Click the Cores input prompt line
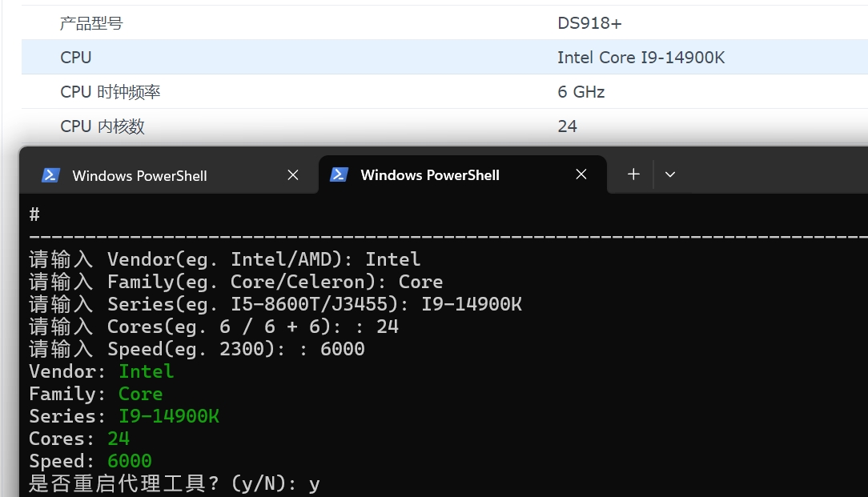This screenshot has height=497, width=868. (x=214, y=327)
